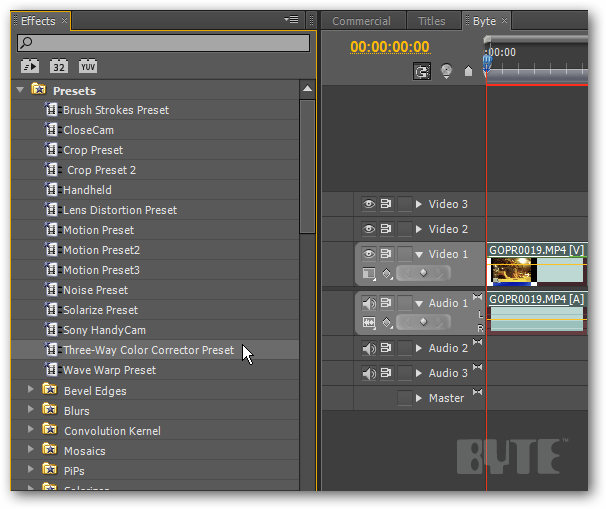Toggle the Snap icon in the timeline
The height and width of the screenshot is (509, 606).
point(424,71)
